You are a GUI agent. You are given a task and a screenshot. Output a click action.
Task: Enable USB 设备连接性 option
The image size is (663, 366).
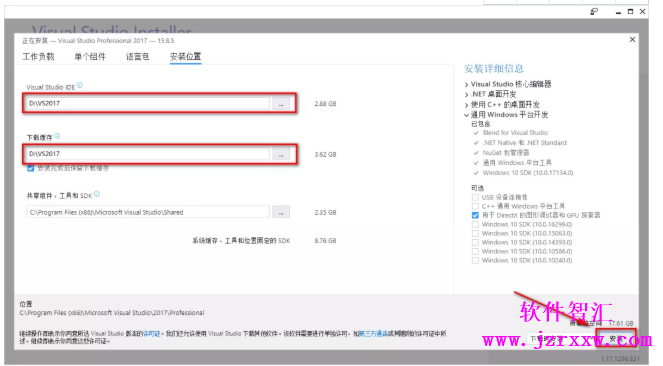[475, 197]
